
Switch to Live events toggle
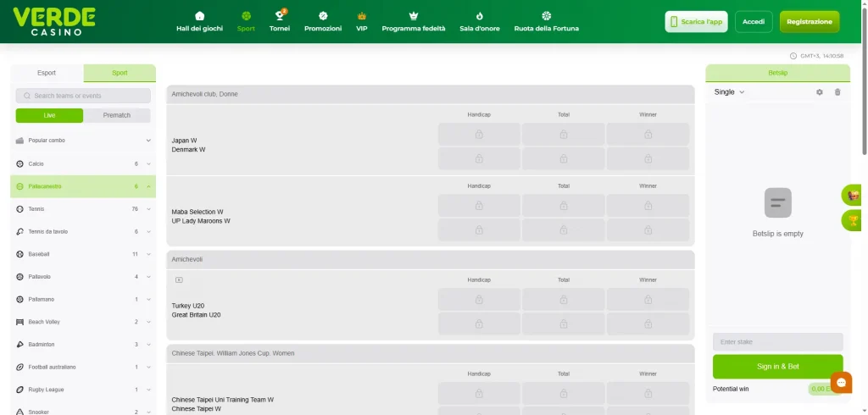(49, 116)
